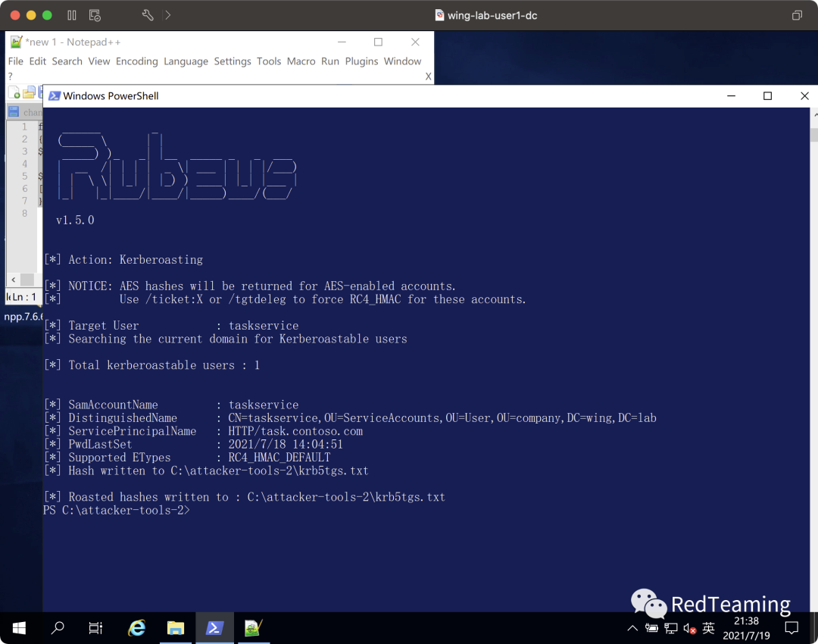Open the Windows Start menu

click(x=19, y=628)
